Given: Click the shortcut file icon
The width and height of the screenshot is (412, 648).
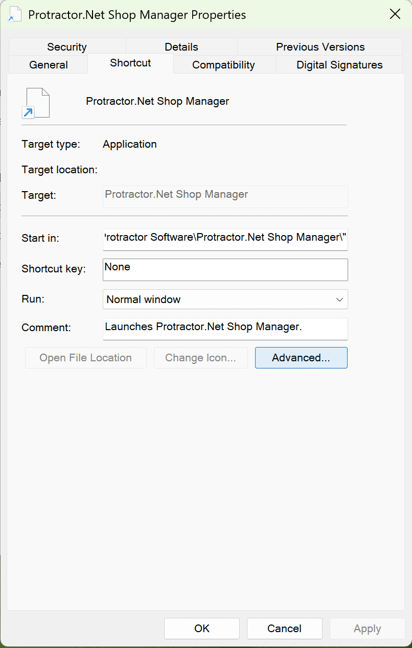Looking at the screenshot, I should (36, 103).
